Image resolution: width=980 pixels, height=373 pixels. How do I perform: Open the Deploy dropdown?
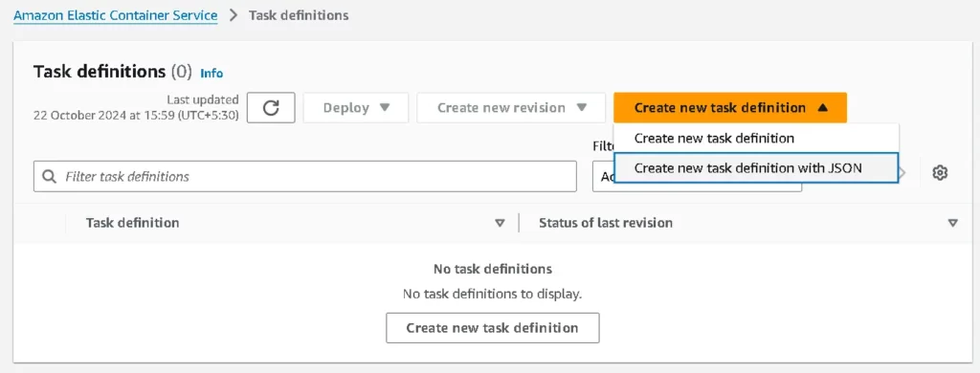(x=356, y=107)
